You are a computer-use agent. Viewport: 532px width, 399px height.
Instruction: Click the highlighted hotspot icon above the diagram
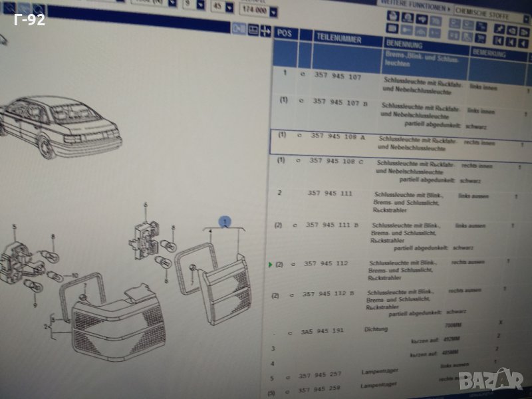click(x=239, y=29)
